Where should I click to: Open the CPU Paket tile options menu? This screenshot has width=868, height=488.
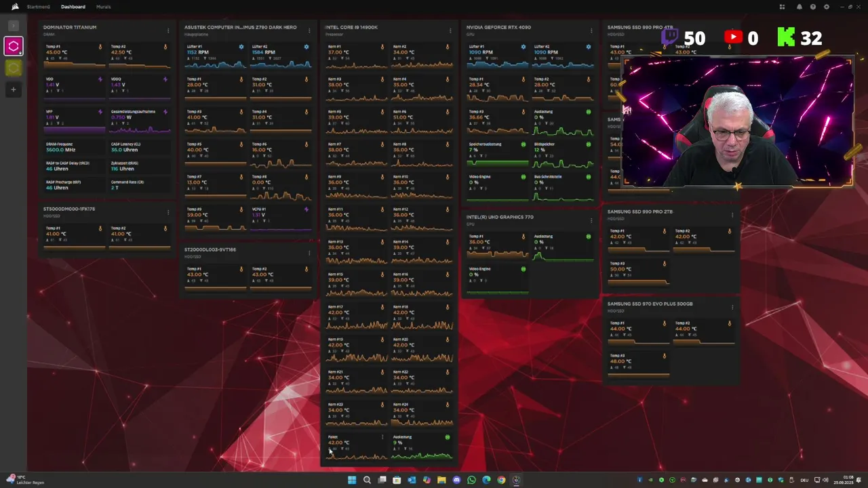pos(382,437)
